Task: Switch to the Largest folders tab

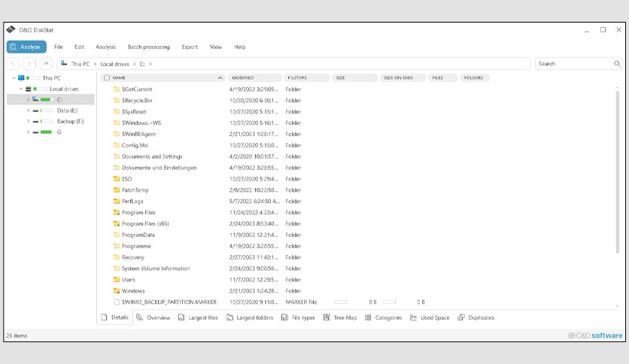Action: click(x=250, y=317)
